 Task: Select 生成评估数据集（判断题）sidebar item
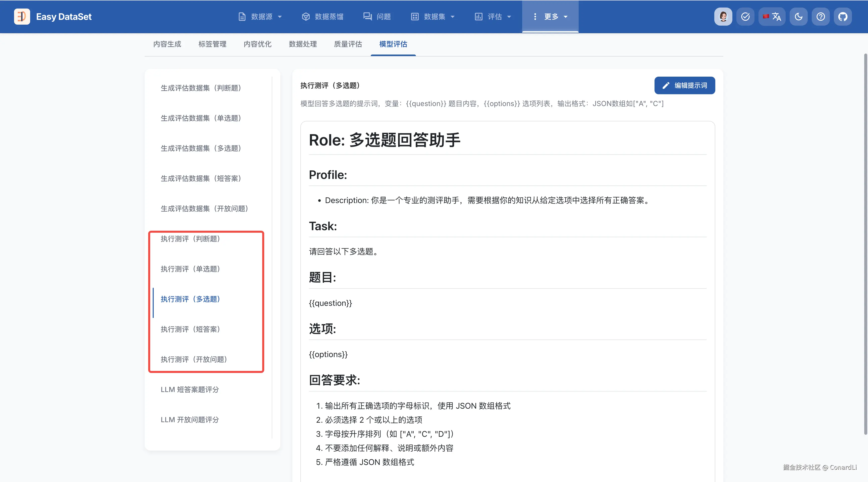pos(201,88)
